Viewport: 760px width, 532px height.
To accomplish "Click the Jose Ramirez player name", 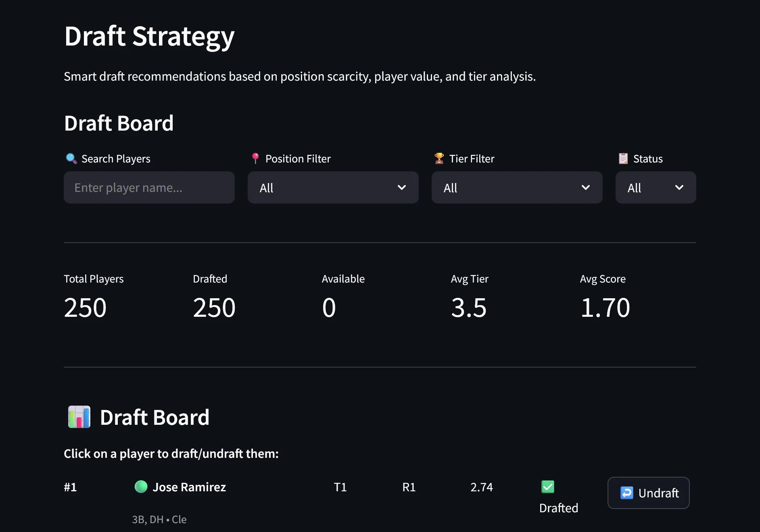I will 190,487.
